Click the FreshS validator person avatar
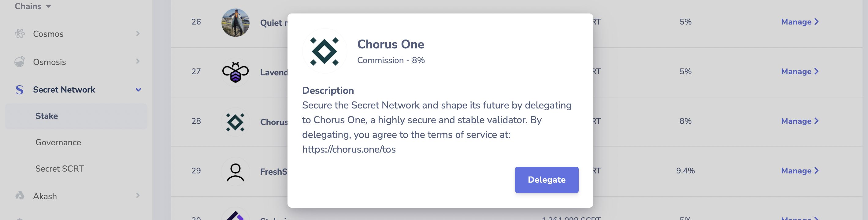The height and width of the screenshot is (220, 868). tap(235, 171)
